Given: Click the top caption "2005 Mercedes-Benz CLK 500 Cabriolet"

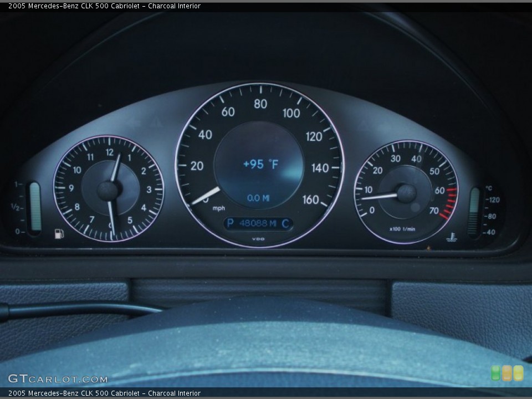Looking at the screenshot, I should point(74,6).
